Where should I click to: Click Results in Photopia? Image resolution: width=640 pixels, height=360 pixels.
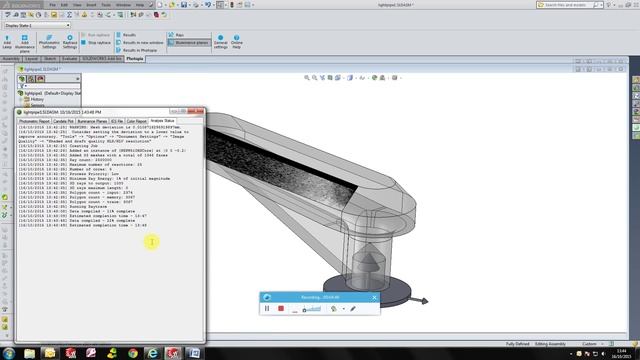(137, 50)
